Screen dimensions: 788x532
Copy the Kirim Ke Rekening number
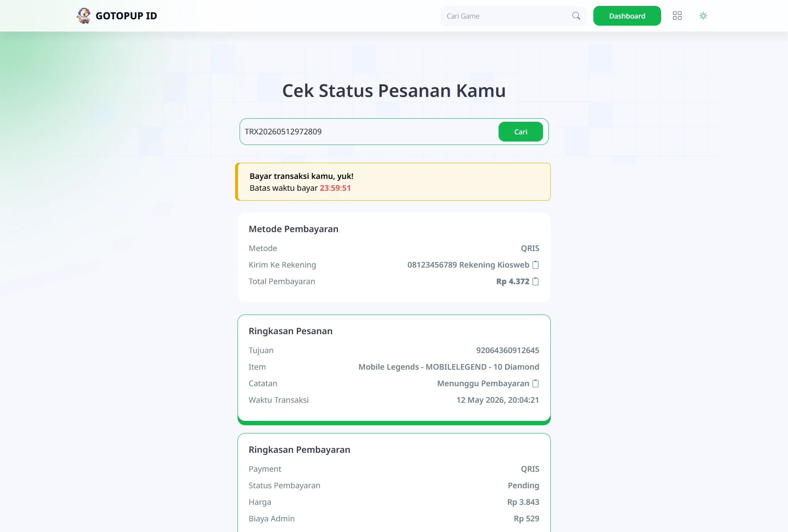coord(535,265)
